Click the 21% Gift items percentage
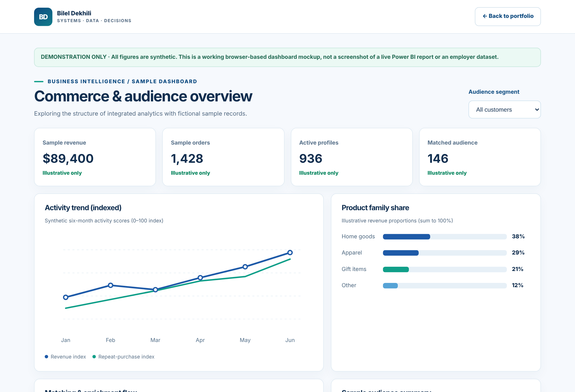Screen dimensions: 575x392 (x=518, y=269)
